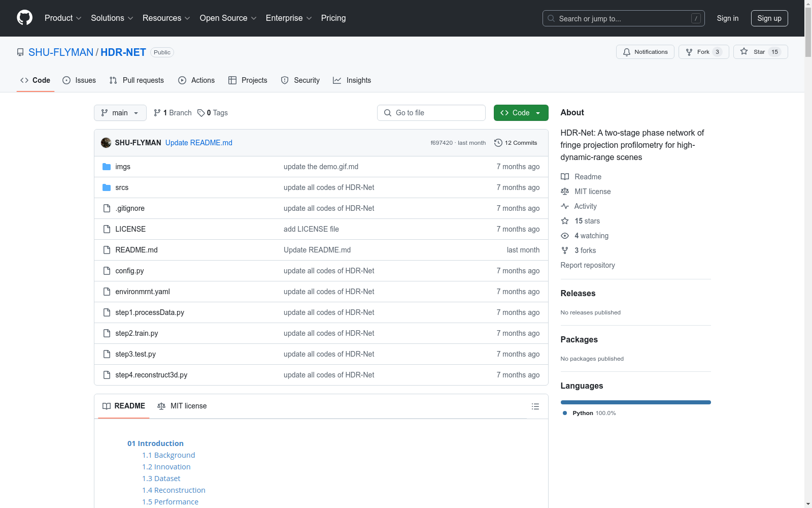Expand the Solutions menu
812x508 pixels.
tap(112, 18)
